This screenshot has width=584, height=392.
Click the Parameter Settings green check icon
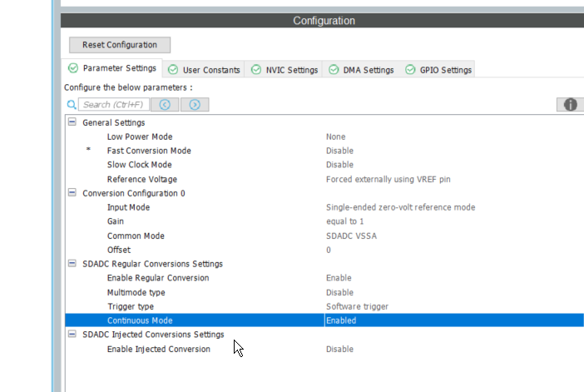click(73, 68)
